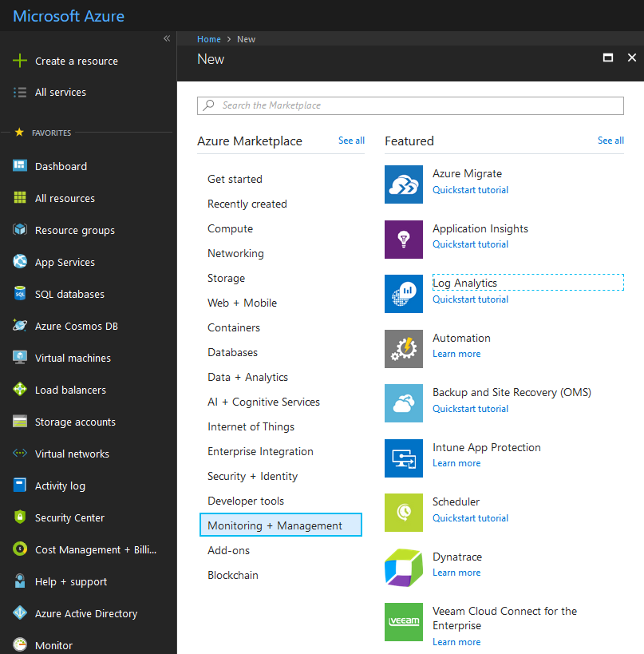Open the SQL databases icon

[20, 293]
